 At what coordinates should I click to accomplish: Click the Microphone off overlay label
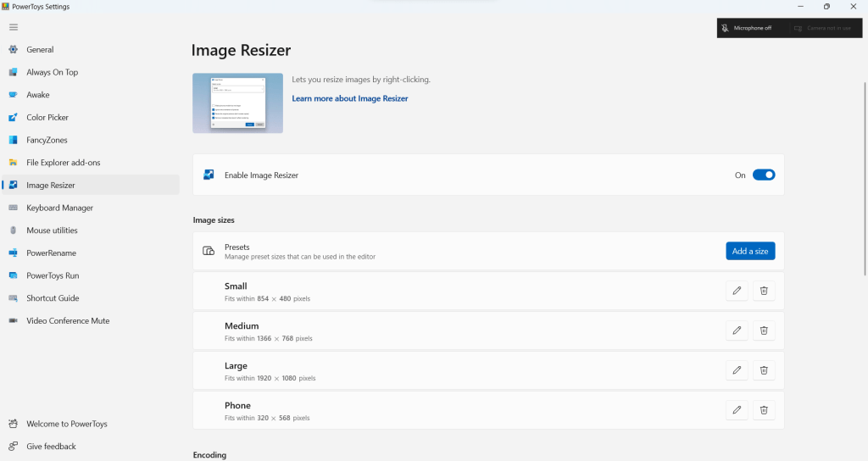(x=753, y=28)
